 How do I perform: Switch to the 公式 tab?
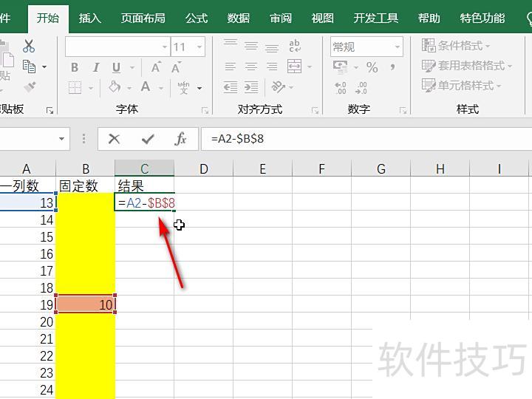[197, 18]
